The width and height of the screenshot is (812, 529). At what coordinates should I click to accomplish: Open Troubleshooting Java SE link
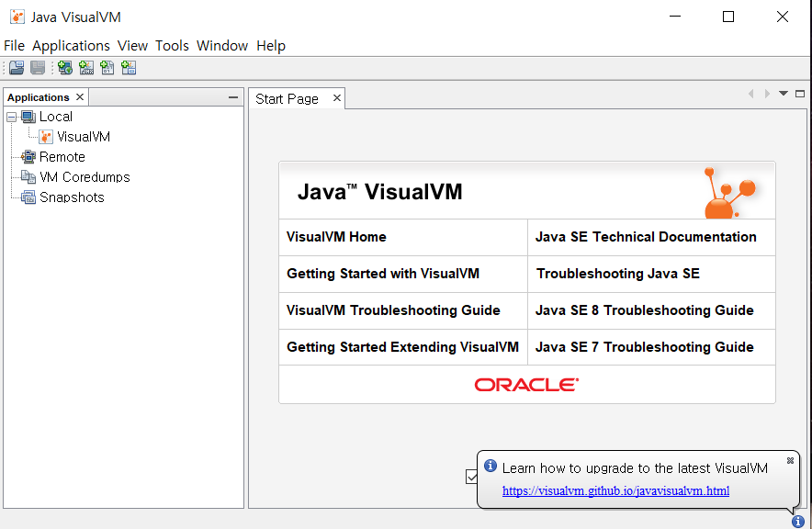pyautogui.click(x=618, y=274)
